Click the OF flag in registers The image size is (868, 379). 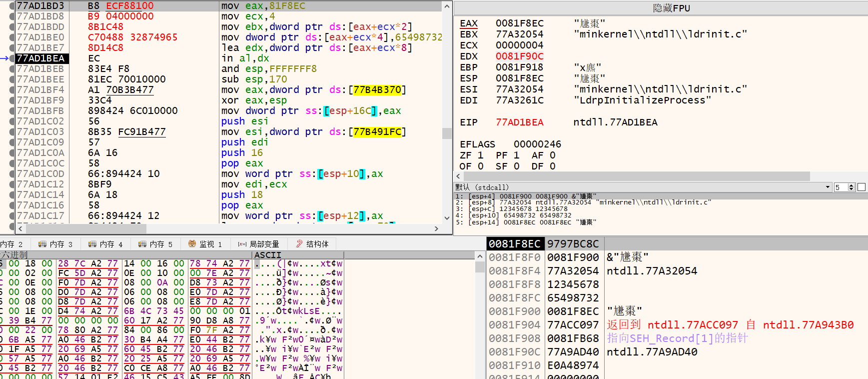(x=472, y=166)
